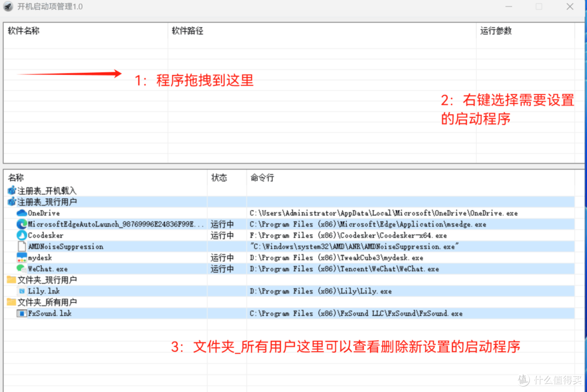
Task: Click the AMDNoiseSuppression.exe command line path
Action: click(354, 247)
